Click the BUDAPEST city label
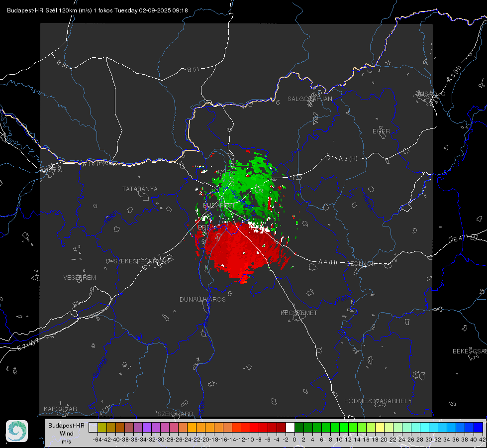The width and height of the screenshot is (487, 448). click(x=219, y=205)
